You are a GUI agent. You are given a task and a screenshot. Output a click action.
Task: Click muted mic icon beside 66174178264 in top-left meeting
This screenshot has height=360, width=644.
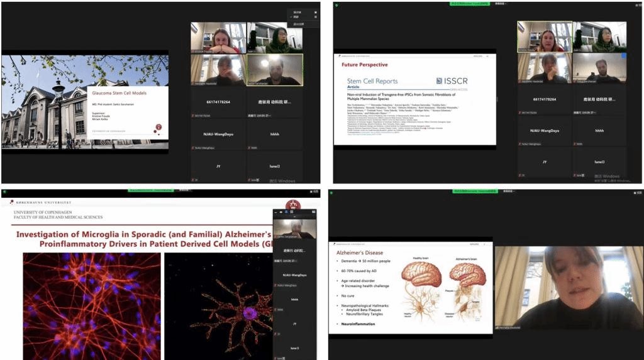click(192, 116)
